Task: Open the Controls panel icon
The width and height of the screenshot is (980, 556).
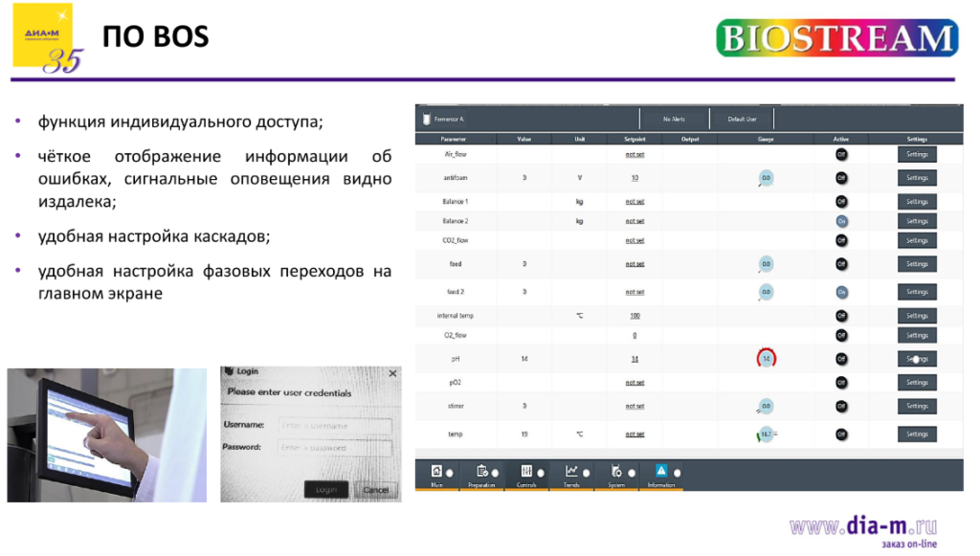Action: coord(525,471)
